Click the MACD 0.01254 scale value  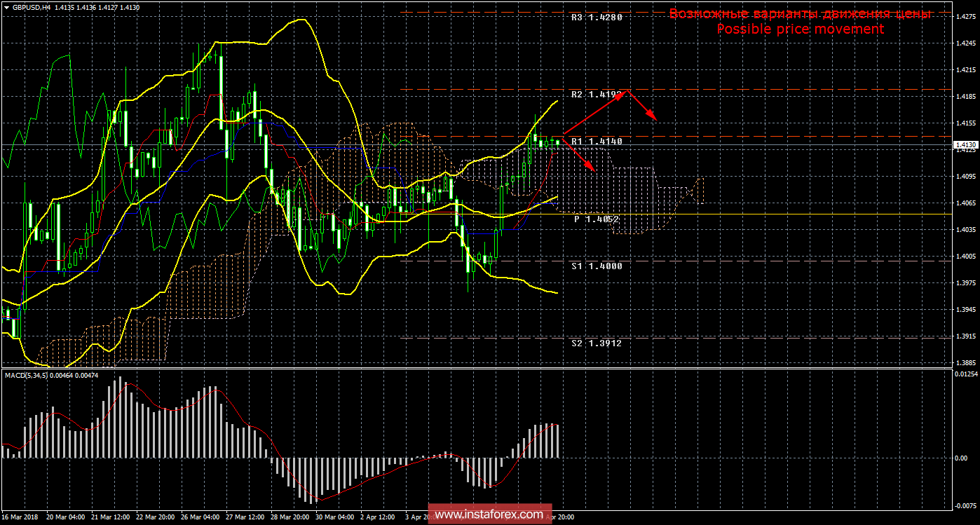[965, 374]
